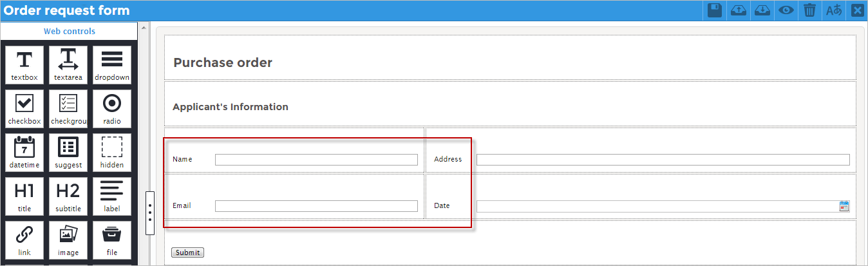Open the calendar picker in the Date field

(844, 206)
